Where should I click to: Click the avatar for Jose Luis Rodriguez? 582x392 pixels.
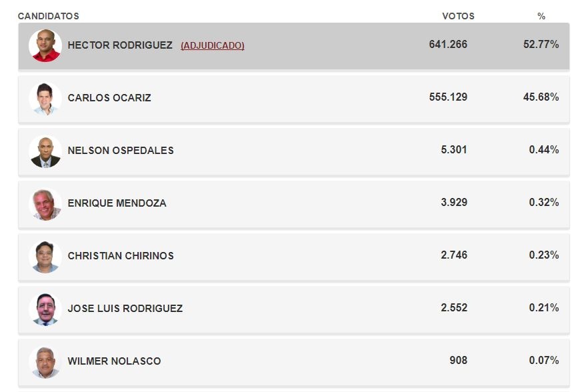[45, 309]
